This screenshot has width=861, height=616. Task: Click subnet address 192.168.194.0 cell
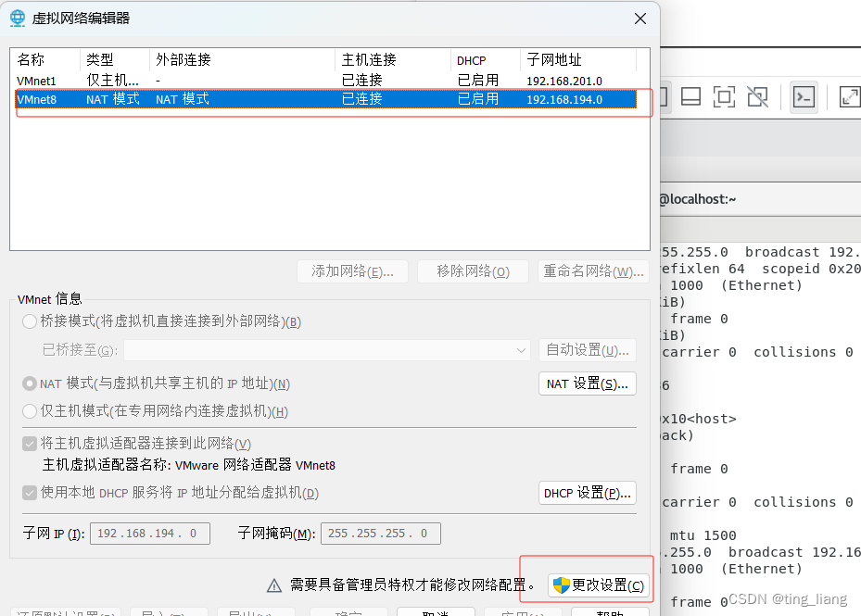563,100
